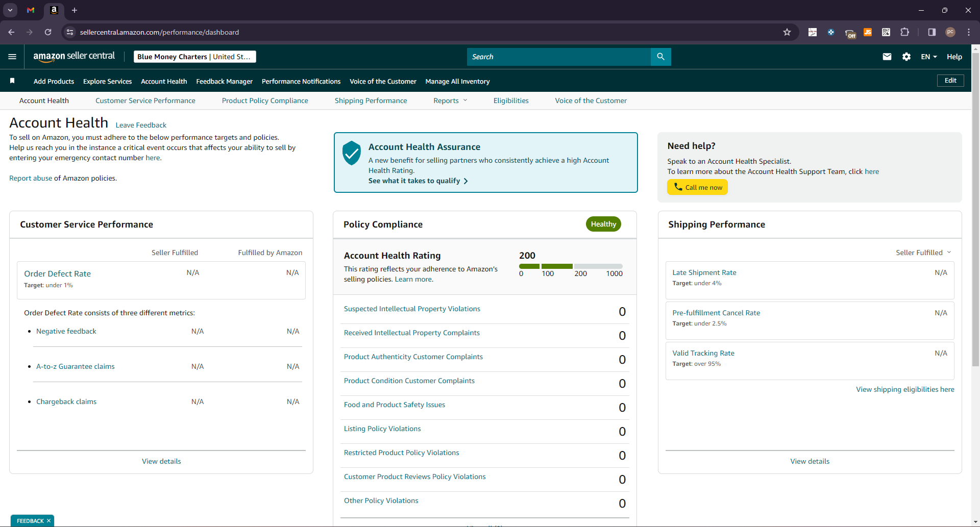Click the Account Health Assurance shield icon

pos(352,153)
